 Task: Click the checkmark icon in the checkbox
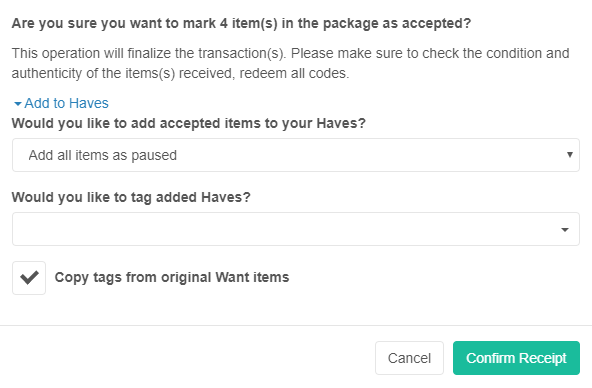pyautogui.click(x=29, y=278)
